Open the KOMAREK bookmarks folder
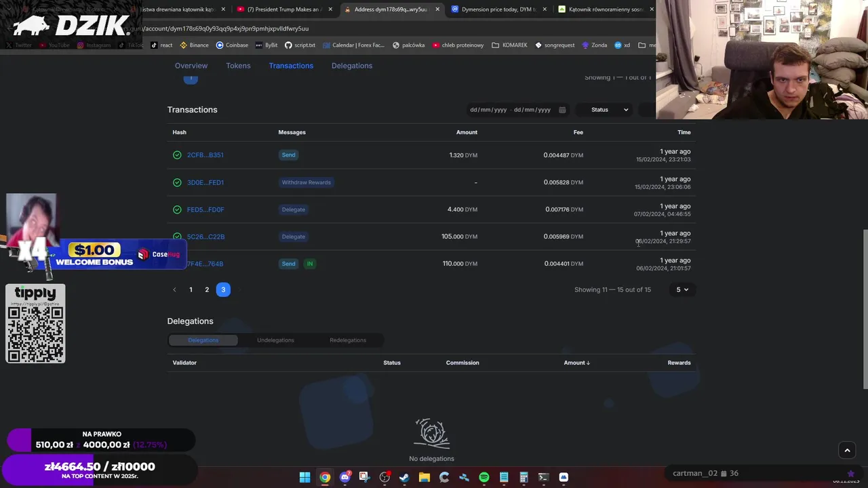868x488 pixels. pyautogui.click(x=509, y=45)
